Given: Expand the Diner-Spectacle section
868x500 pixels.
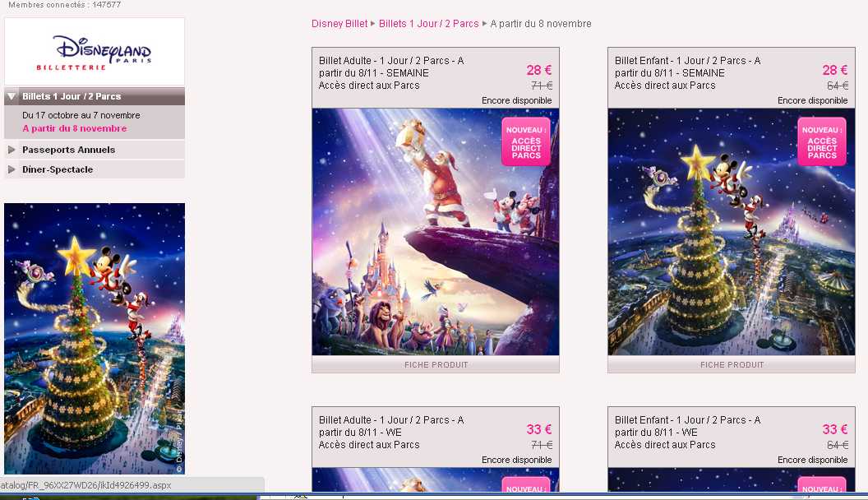Looking at the screenshot, I should tap(58, 169).
